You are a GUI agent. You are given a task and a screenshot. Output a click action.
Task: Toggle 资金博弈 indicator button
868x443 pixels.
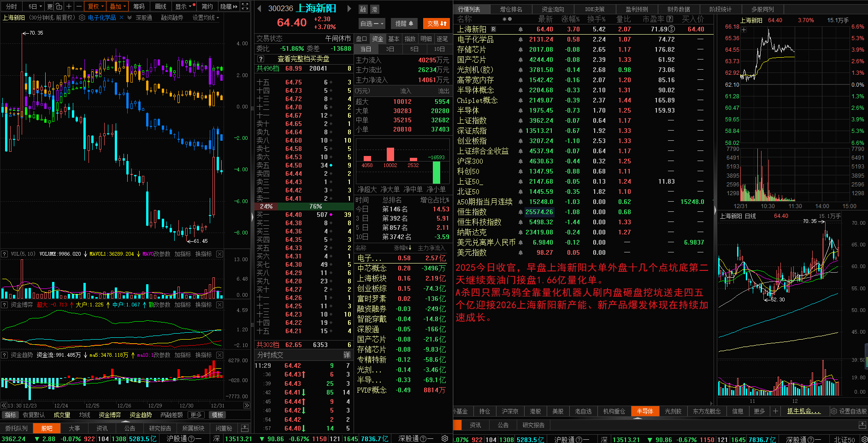coord(110,415)
